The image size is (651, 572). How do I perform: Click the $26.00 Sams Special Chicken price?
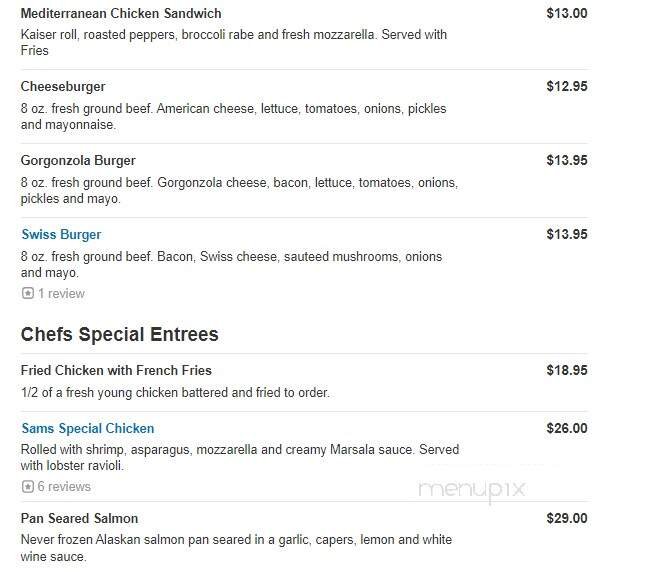(567, 429)
